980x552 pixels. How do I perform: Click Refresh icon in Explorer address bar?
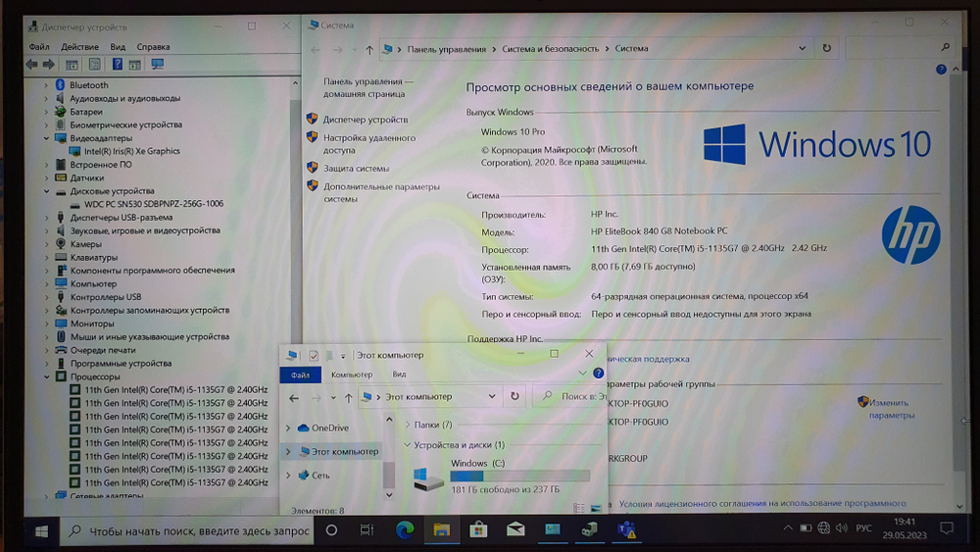pos(514,396)
